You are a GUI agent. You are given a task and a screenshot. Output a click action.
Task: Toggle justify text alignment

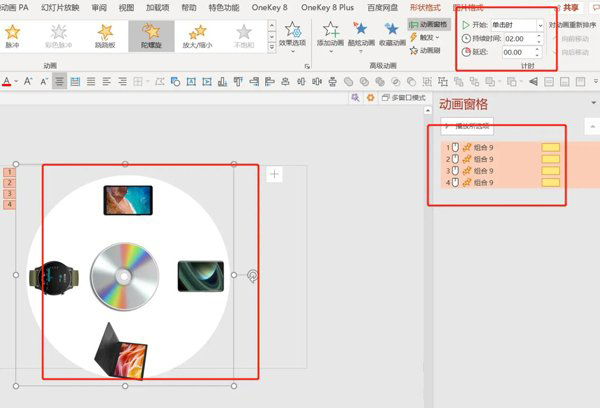pos(91,82)
